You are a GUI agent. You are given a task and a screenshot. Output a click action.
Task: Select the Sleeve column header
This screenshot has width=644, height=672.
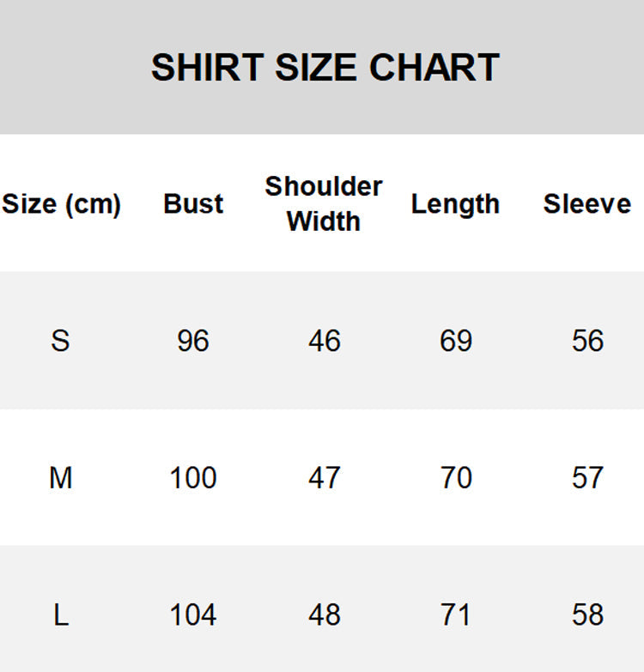[586, 204]
